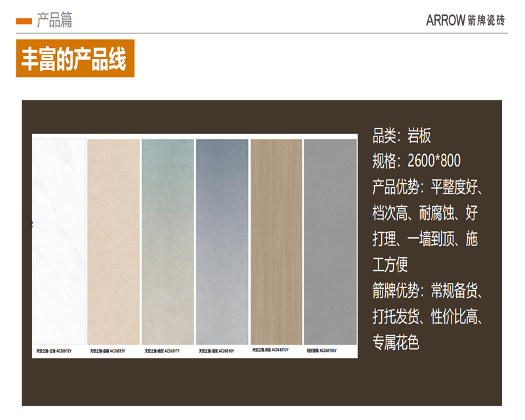Click the label under the white marble slab
This screenshot has width=525, height=420.
(x=54, y=352)
